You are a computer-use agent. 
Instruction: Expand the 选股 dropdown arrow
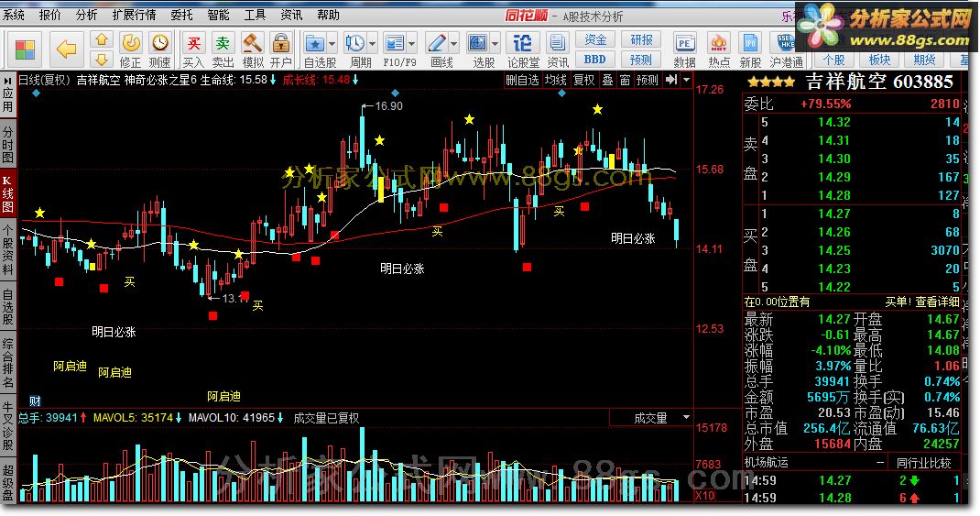[x=495, y=44]
